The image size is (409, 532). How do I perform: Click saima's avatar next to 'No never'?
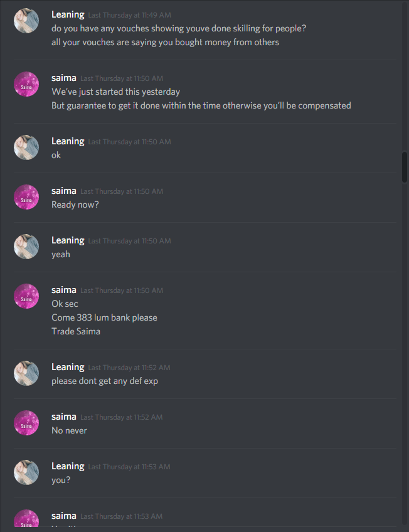pos(26,423)
